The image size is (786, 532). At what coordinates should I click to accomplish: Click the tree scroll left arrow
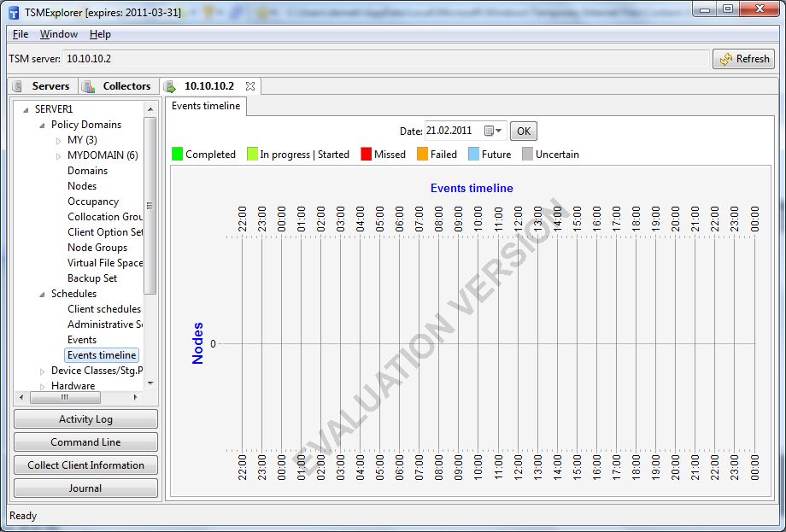click(x=21, y=398)
